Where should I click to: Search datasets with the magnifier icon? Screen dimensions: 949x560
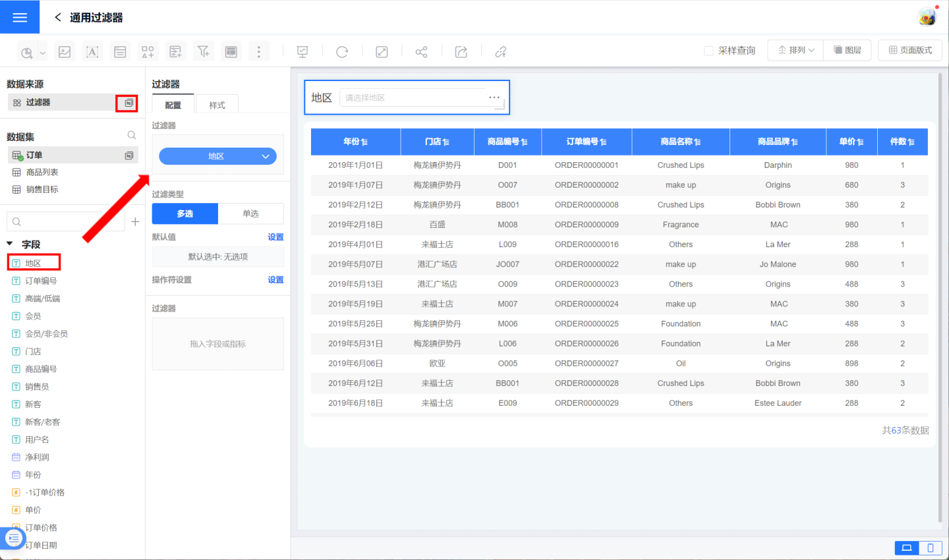pyautogui.click(x=132, y=136)
